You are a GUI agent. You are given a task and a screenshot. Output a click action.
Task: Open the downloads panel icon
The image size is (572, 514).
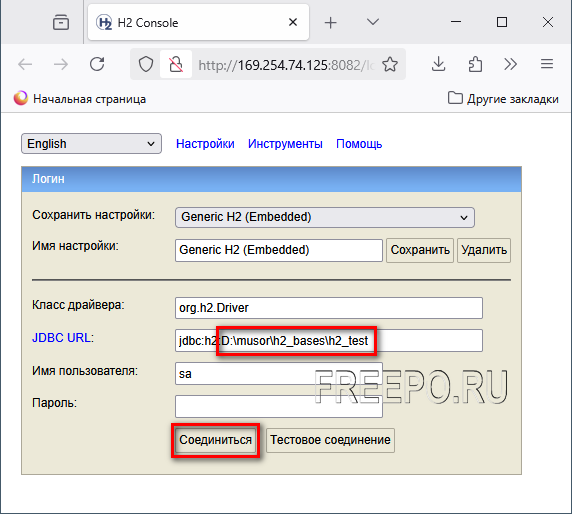pos(438,65)
